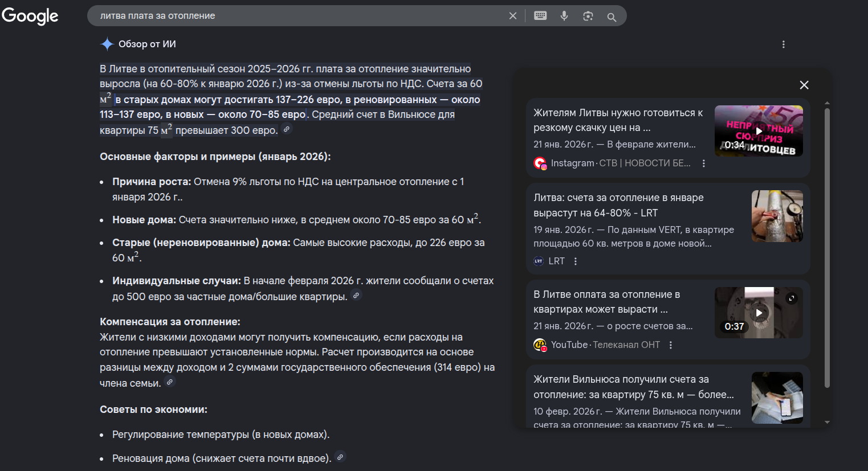
Task: Click 'Советы по экономии:' heading
Action: (x=153, y=409)
